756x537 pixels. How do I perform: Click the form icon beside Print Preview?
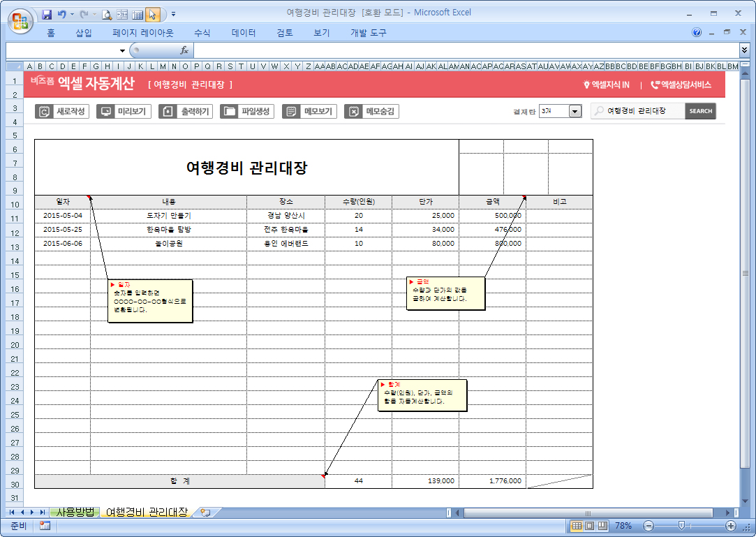coord(122,15)
